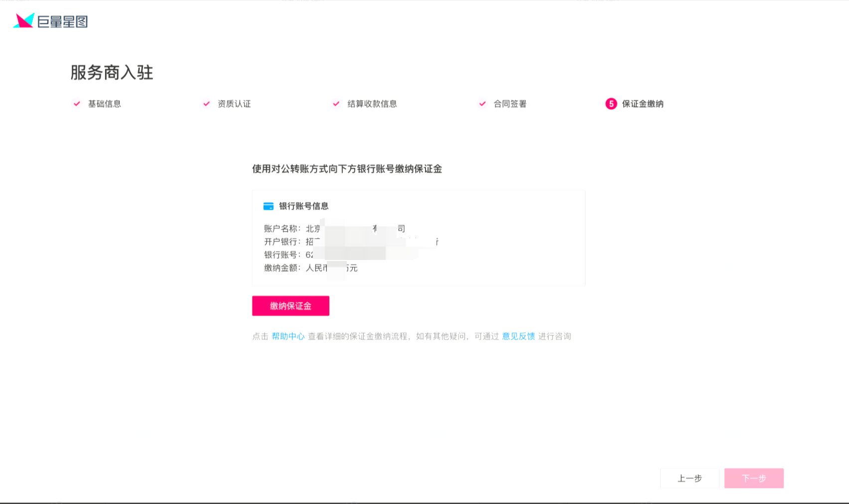Click the 银行账号信息 panel header
Image resolution: width=849 pixels, height=504 pixels.
tap(304, 205)
